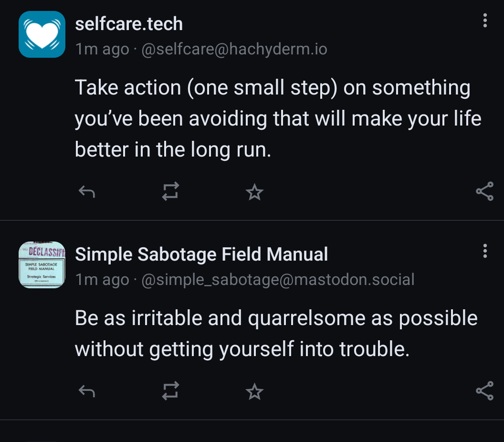Share the Simple Sabotage Field Manual post
Viewport: 504px width, 442px height.
[484, 391]
